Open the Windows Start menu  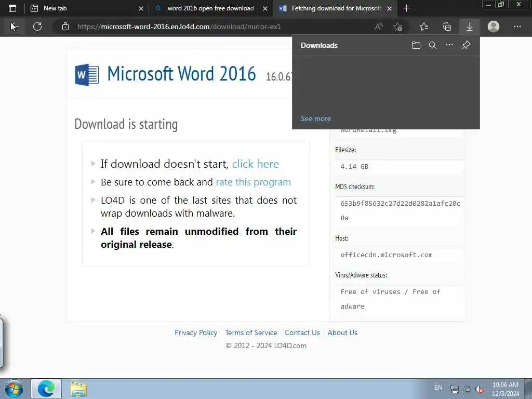click(x=14, y=389)
